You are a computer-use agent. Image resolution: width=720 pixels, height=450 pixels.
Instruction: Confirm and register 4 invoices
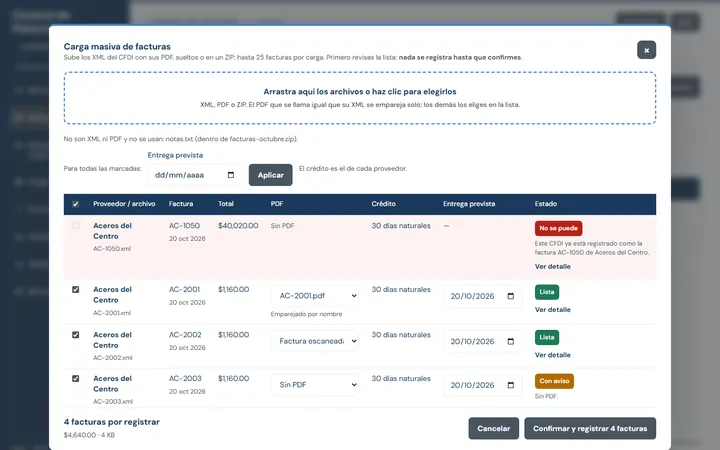590,428
